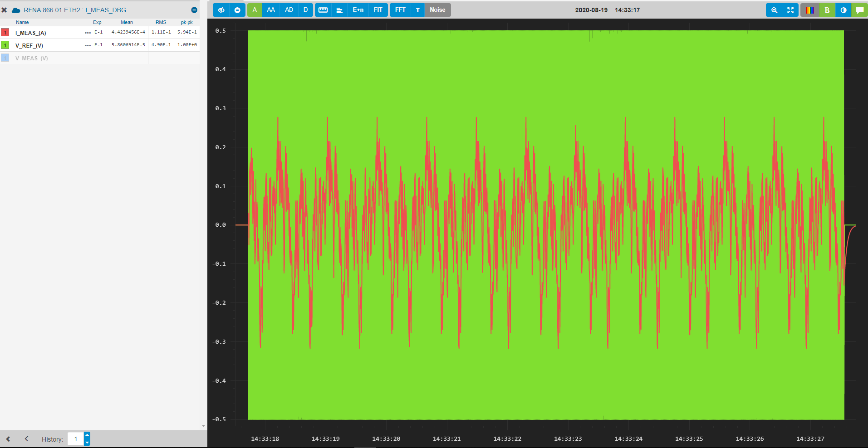Select the D display mode
The image size is (868, 448).
point(305,10)
